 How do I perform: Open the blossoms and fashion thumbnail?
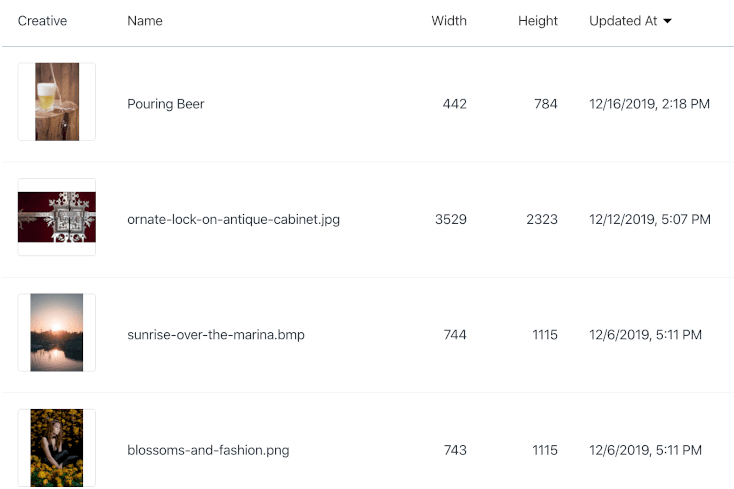point(57,448)
